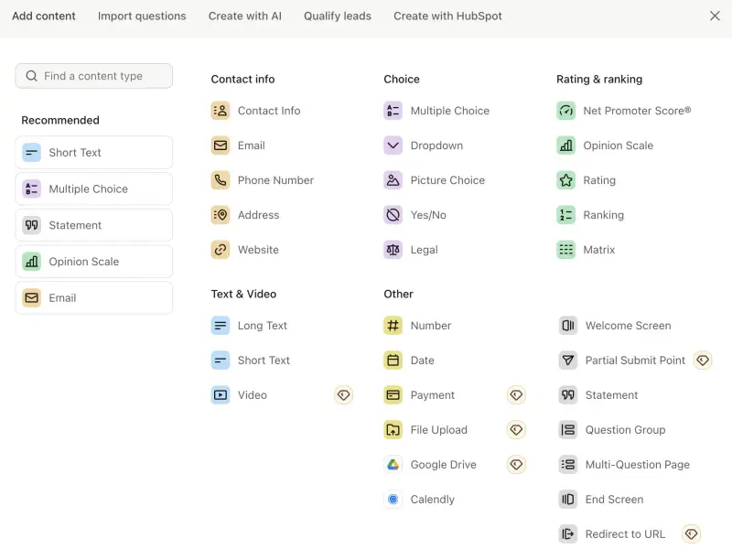This screenshot has width=732, height=560.
Task: Select the Google Drive icon
Action: coord(393,464)
